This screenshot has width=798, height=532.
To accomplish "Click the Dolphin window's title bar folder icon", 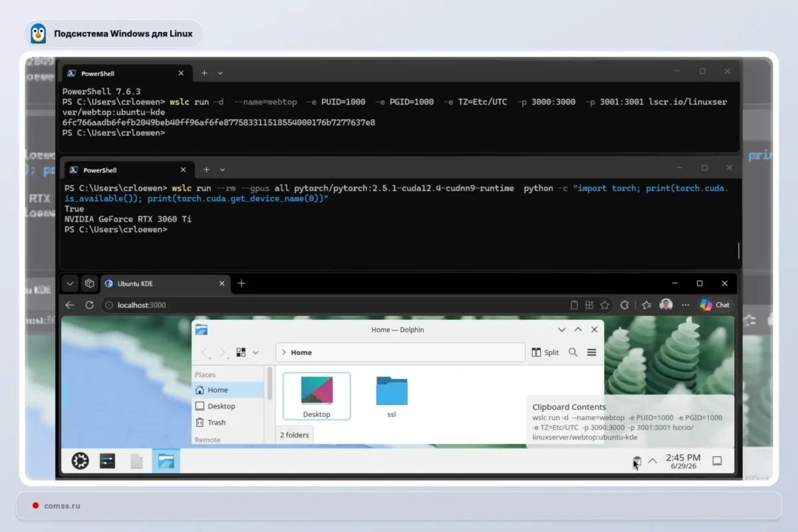I will coord(201,329).
